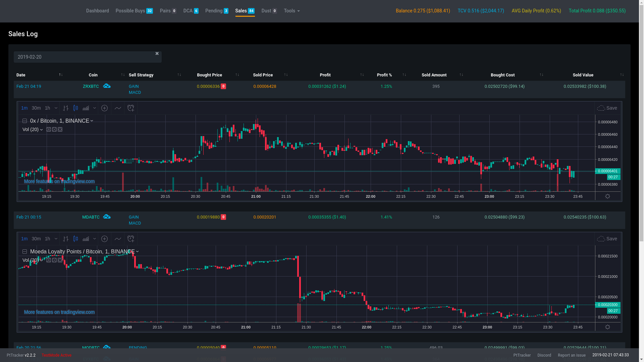
Task: Open DCA tab
Action: click(191, 11)
